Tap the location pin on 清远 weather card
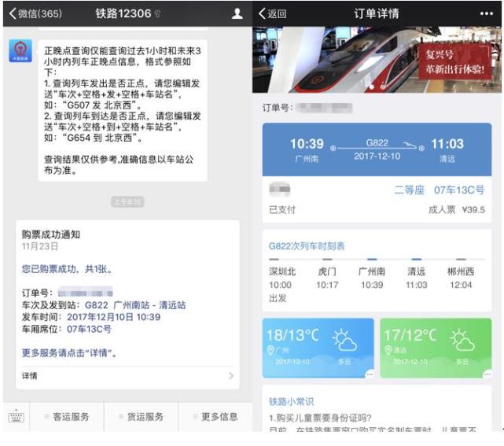The image size is (504, 446). pos(388,350)
